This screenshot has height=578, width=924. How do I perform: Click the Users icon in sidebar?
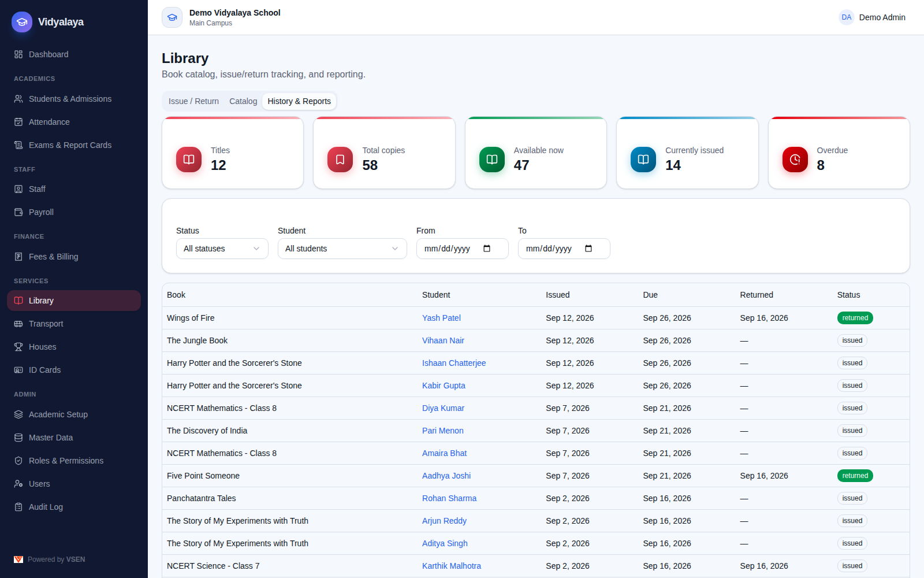tap(18, 484)
